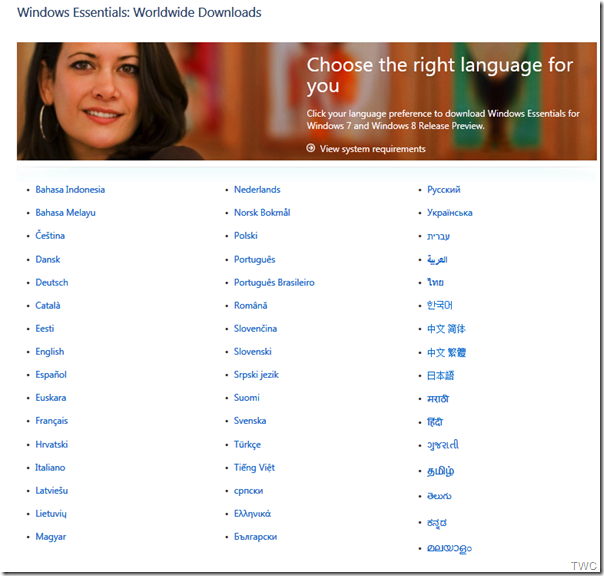
Task: Open the Gujarati ગુજરાતી link
Action: point(443,445)
